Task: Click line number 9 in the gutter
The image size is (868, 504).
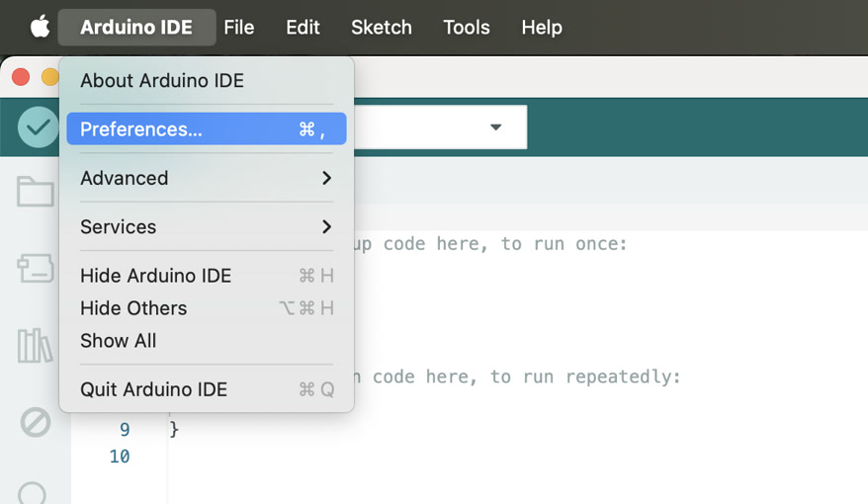Action: point(125,429)
